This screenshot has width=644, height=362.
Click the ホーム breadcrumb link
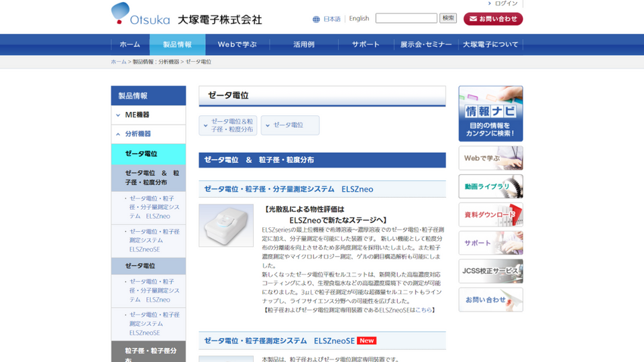coord(119,62)
